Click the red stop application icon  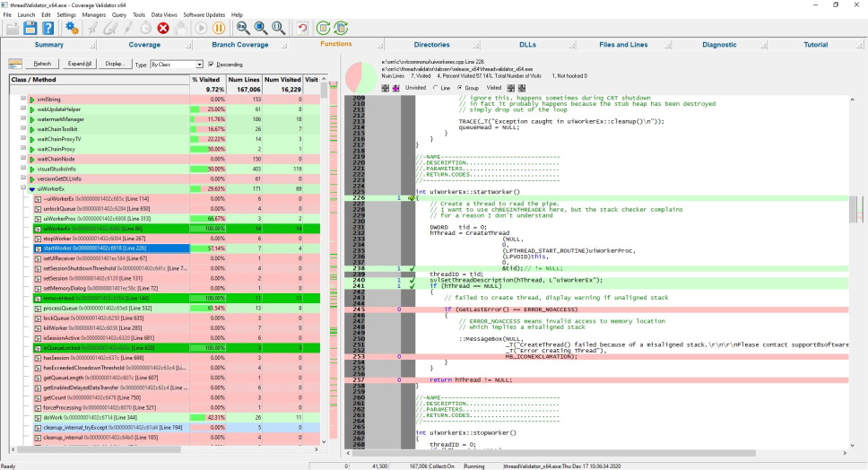coord(163,28)
